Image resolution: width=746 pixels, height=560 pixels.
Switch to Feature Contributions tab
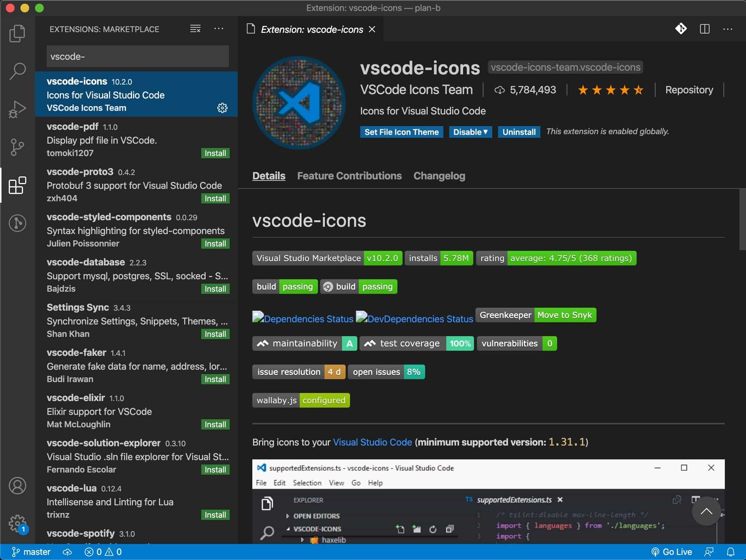tap(349, 176)
